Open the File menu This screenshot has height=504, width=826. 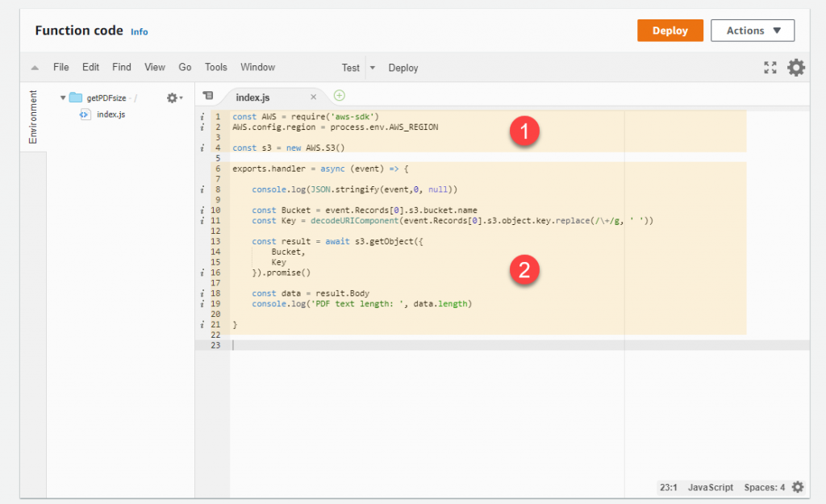[x=60, y=68]
